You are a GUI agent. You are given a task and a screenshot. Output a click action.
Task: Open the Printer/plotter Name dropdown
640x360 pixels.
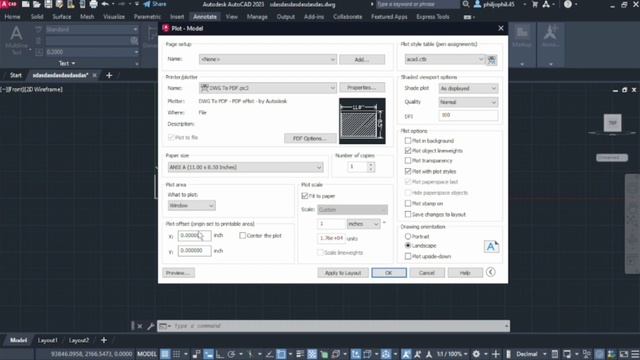[x=268, y=88]
